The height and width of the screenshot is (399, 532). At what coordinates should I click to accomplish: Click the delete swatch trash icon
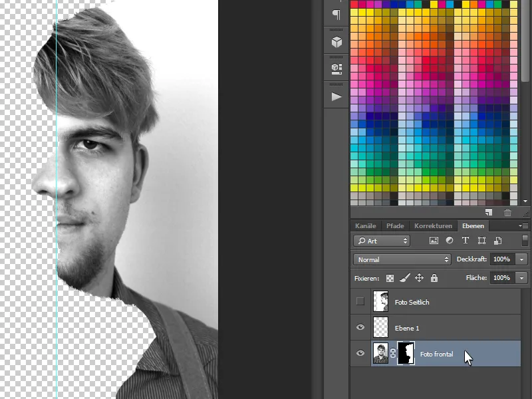click(507, 212)
